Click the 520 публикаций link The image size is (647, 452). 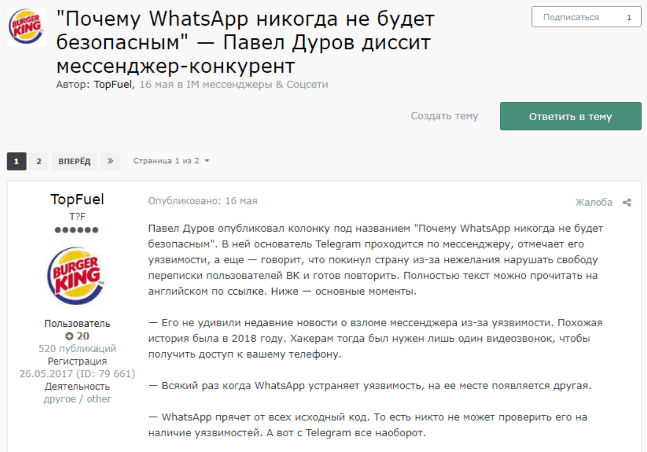[x=78, y=349]
